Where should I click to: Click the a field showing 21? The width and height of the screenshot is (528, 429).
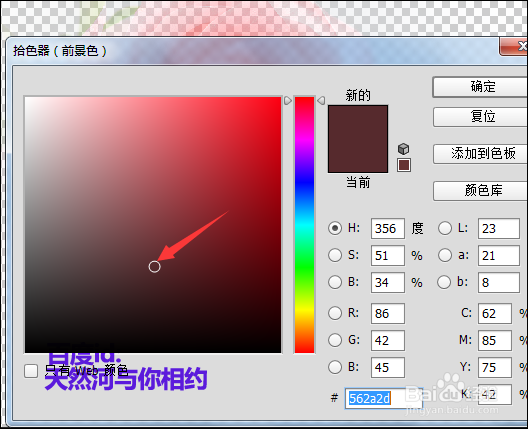pyautogui.click(x=499, y=255)
